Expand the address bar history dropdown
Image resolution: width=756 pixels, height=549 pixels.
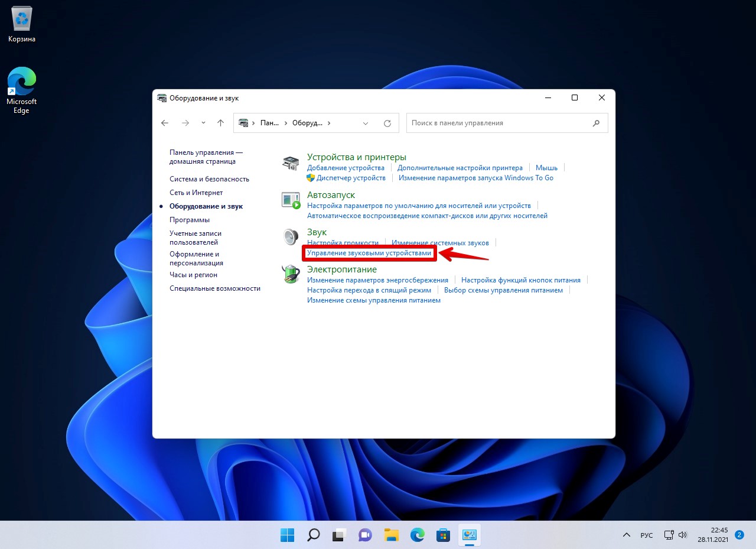click(366, 123)
